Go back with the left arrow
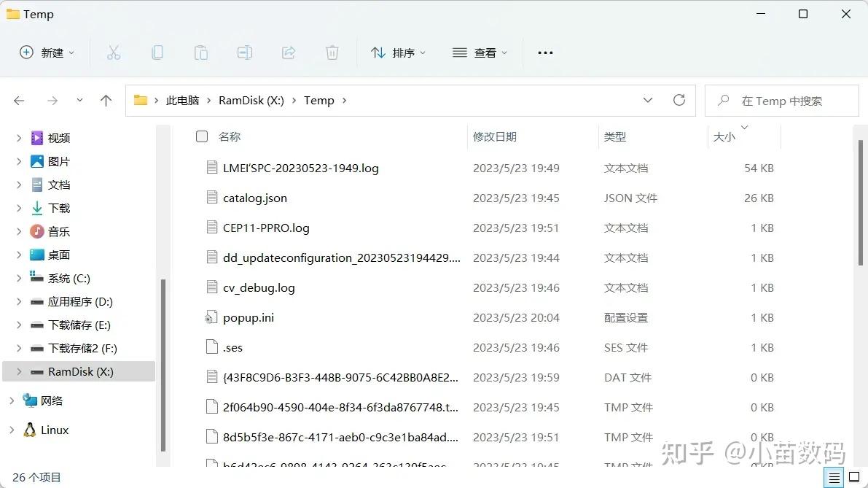The height and width of the screenshot is (488, 868). coord(20,100)
